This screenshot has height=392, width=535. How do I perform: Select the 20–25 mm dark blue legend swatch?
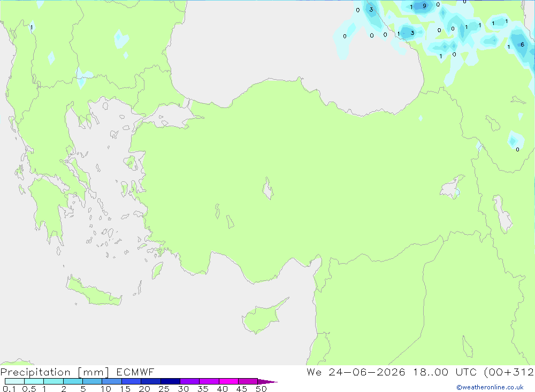(x=151, y=381)
